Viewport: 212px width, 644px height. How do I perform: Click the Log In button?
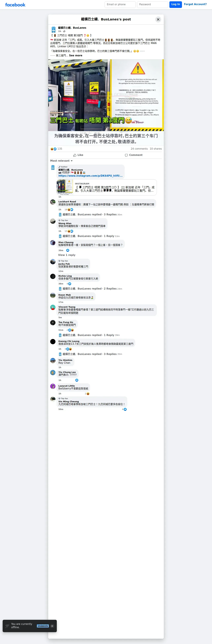pos(176,4)
